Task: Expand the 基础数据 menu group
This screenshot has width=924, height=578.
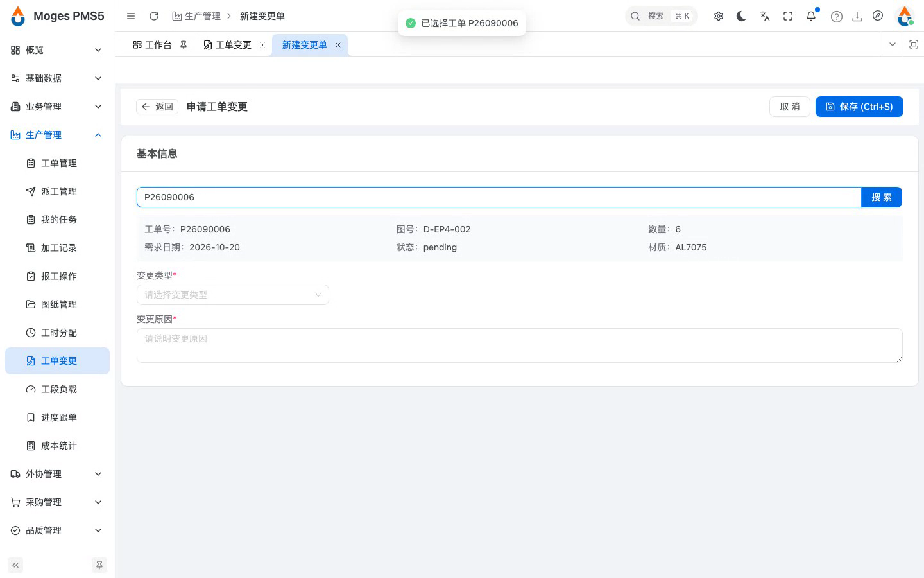Action: coord(57,78)
